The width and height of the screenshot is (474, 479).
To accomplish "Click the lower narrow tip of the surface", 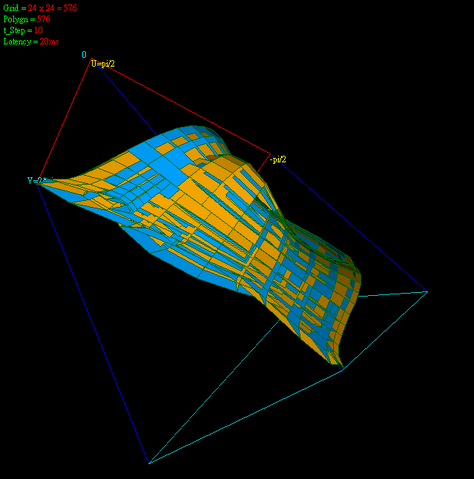I will (336, 360).
